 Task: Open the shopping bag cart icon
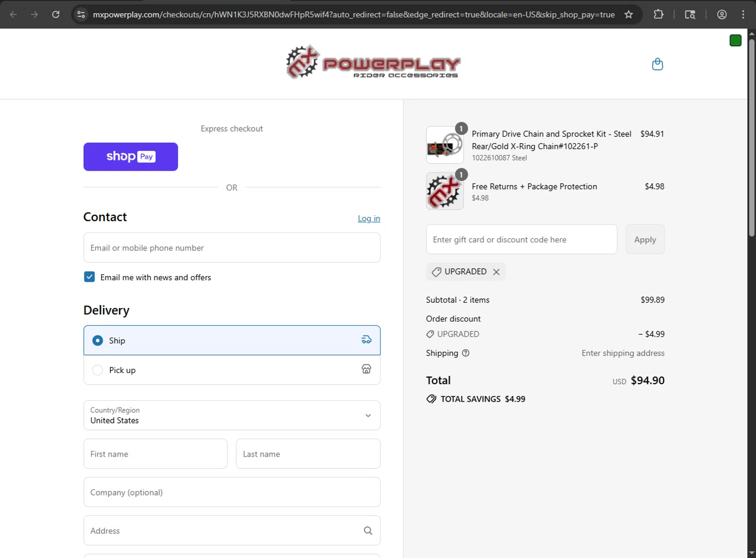point(657,64)
